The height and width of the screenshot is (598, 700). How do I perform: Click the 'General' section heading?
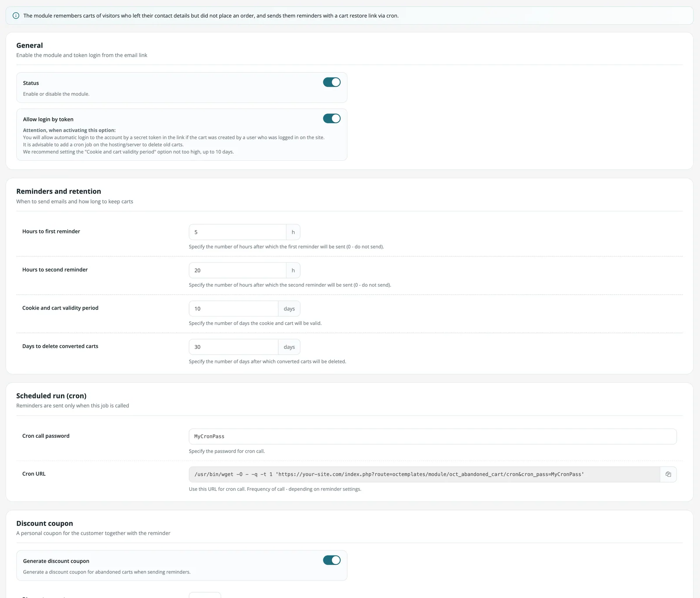pos(30,46)
